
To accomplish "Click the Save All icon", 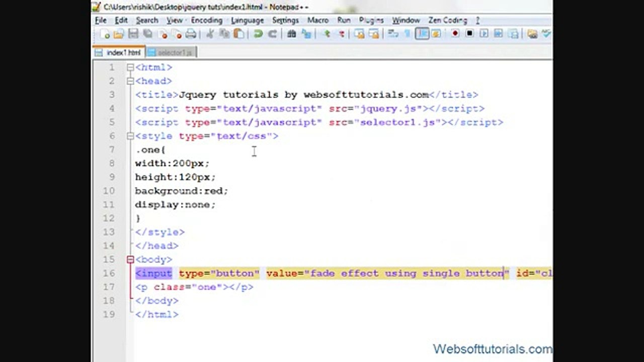I will point(148,34).
